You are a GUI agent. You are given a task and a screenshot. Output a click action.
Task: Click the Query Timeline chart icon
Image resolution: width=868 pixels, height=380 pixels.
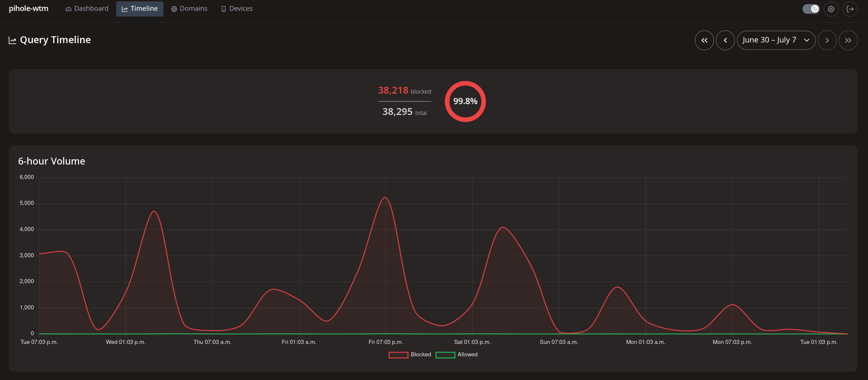coord(12,40)
